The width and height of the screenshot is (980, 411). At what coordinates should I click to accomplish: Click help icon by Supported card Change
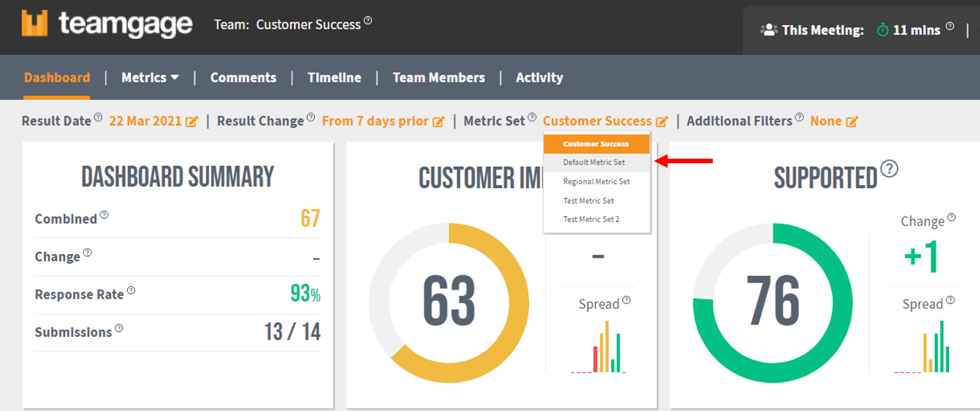coord(951,217)
